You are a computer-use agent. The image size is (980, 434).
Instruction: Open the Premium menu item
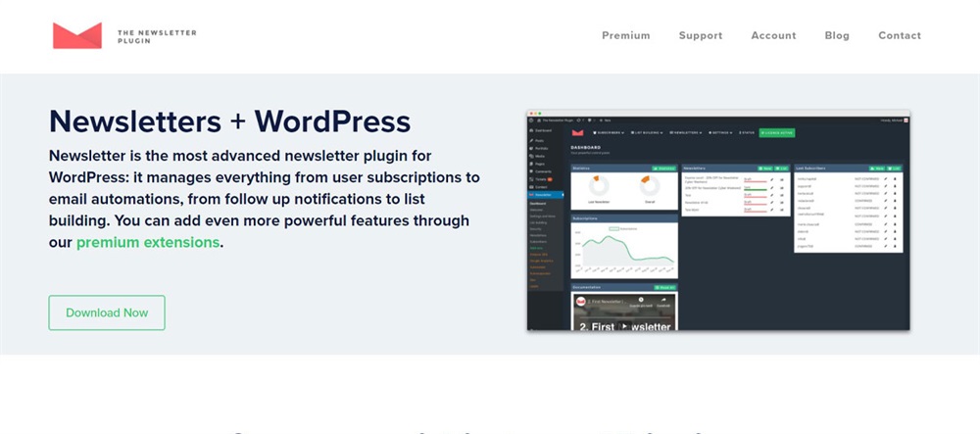pos(625,35)
